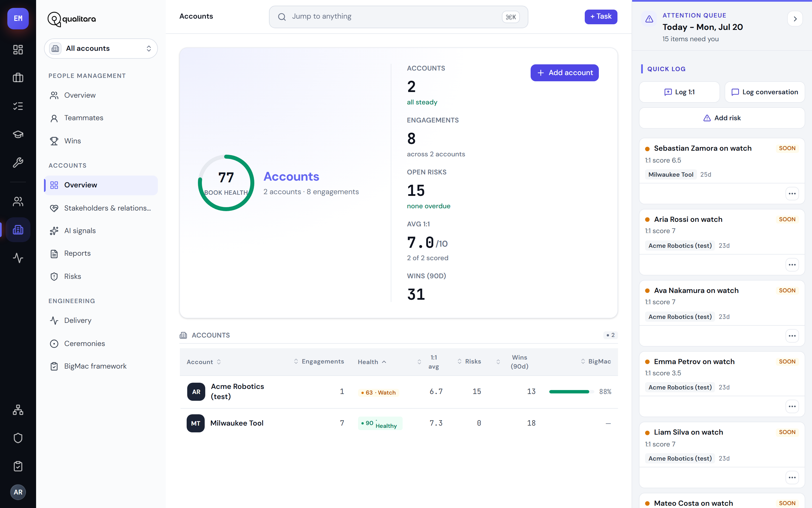
Task: Open People Management Overview
Action: tap(101, 95)
